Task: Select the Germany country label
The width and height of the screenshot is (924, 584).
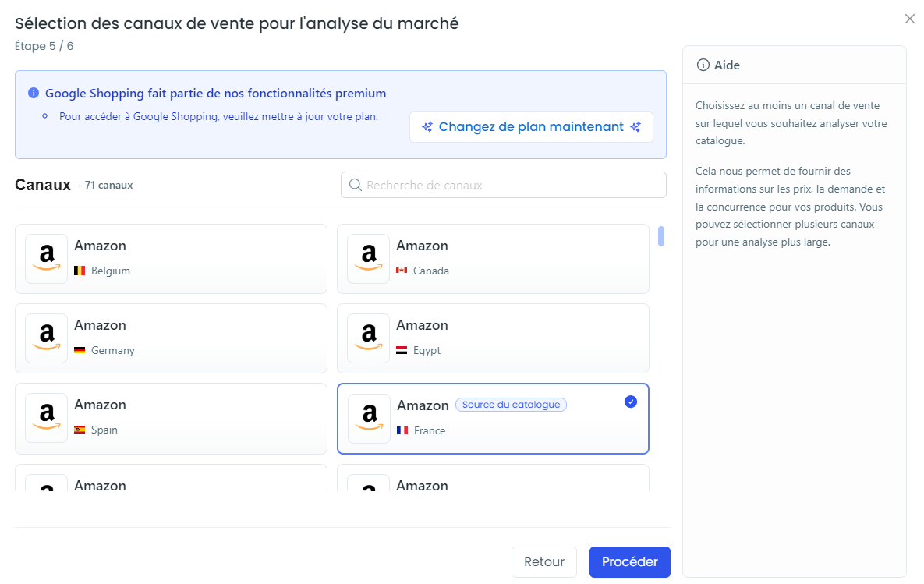Action: (x=113, y=351)
